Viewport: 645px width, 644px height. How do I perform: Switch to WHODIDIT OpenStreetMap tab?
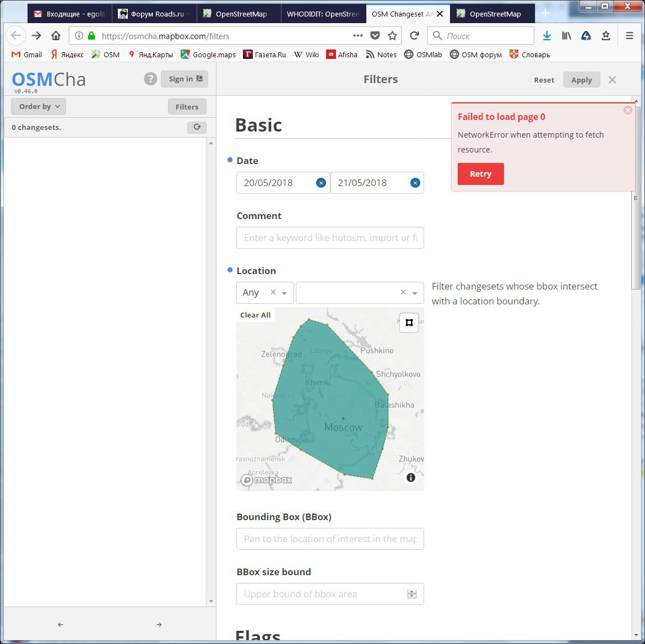click(323, 14)
